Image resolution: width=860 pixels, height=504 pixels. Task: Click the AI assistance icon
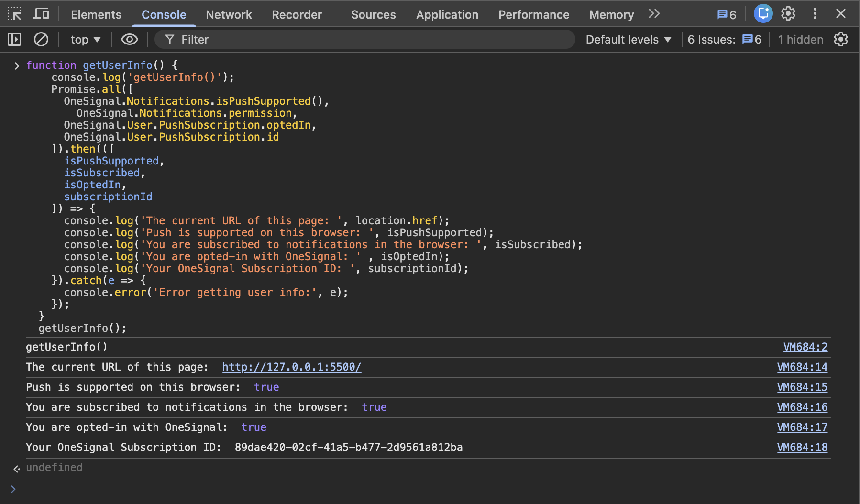click(763, 14)
